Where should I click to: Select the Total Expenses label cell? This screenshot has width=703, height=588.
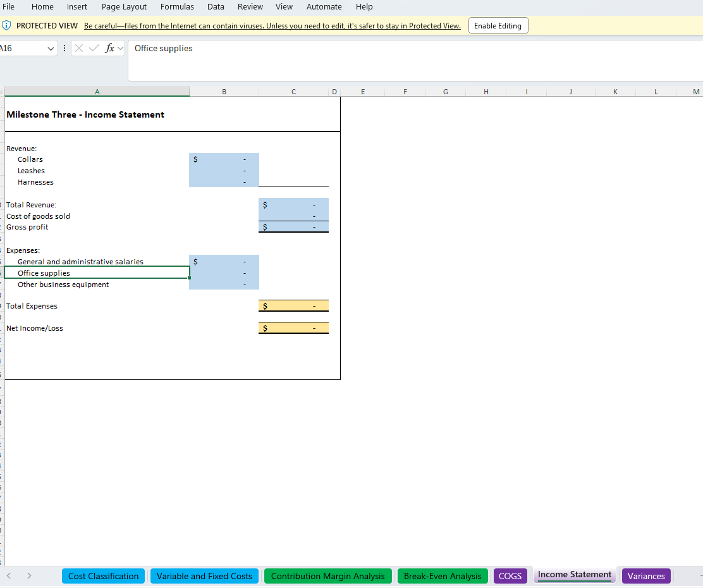(x=97, y=306)
